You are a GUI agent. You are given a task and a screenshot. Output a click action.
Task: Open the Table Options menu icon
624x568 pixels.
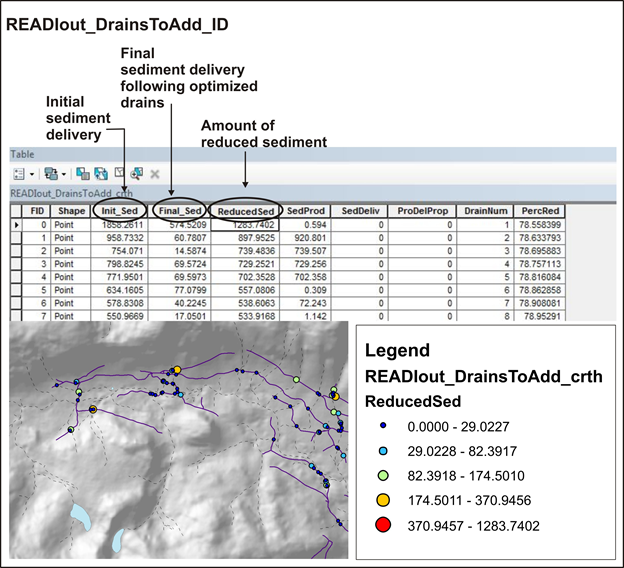tap(18, 173)
